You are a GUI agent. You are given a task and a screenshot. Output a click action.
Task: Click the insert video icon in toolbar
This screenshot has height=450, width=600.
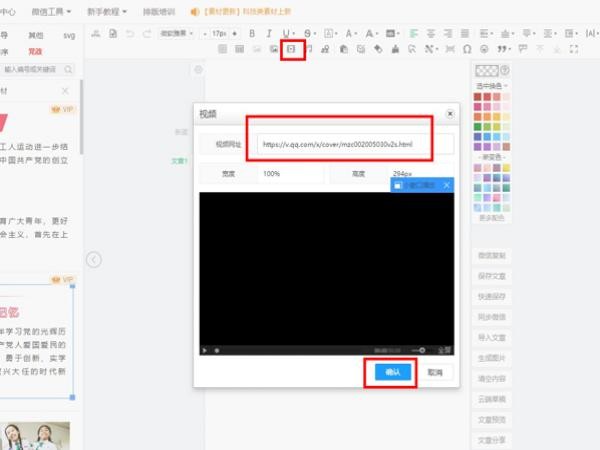pos(291,49)
